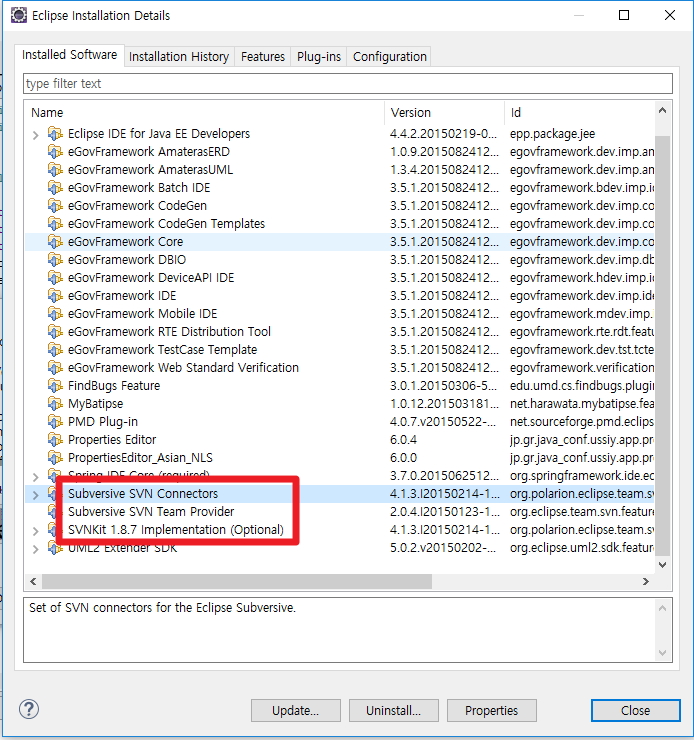Click the software list horizontal scrollbar thumb

pyautogui.click(x=237, y=581)
